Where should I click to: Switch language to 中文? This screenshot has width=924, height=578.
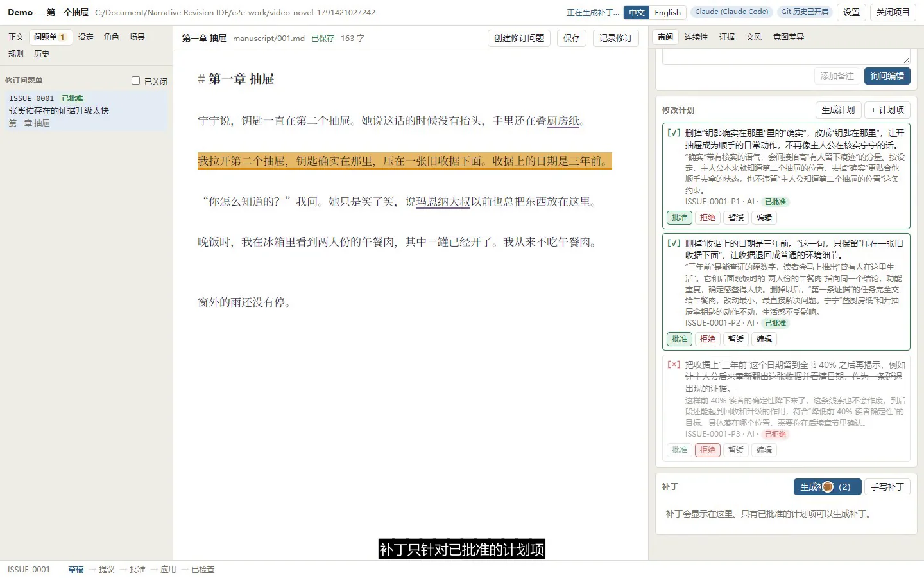click(637, 12)
